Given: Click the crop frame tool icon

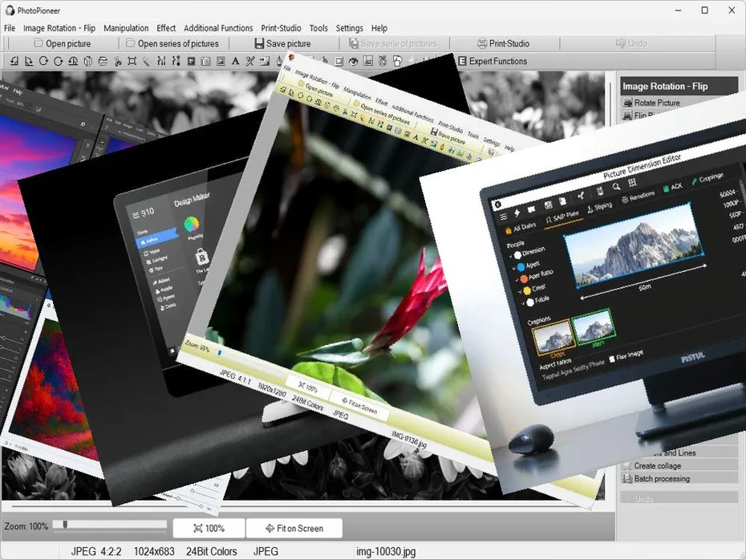Looking at the screenshot, I should pyautogui.click(x=132, y=61).
